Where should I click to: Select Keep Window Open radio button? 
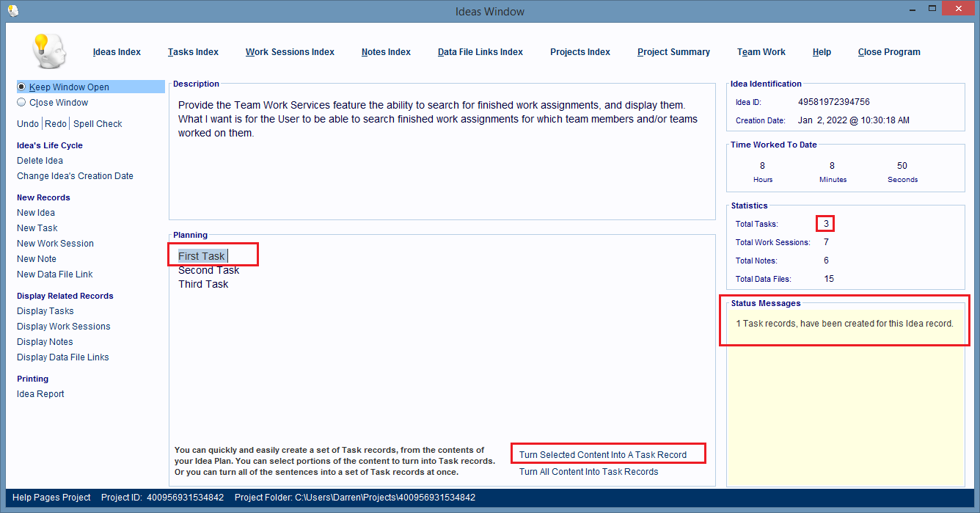point(21,87)
